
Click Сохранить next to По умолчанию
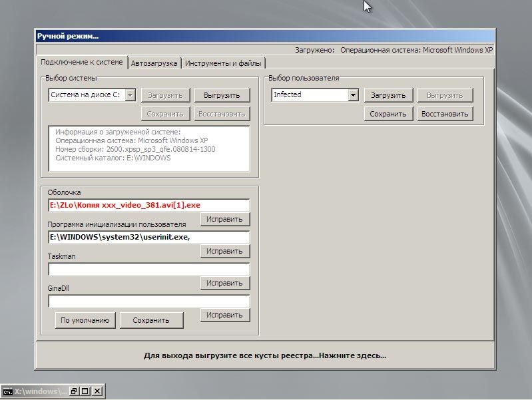[151, 320]
